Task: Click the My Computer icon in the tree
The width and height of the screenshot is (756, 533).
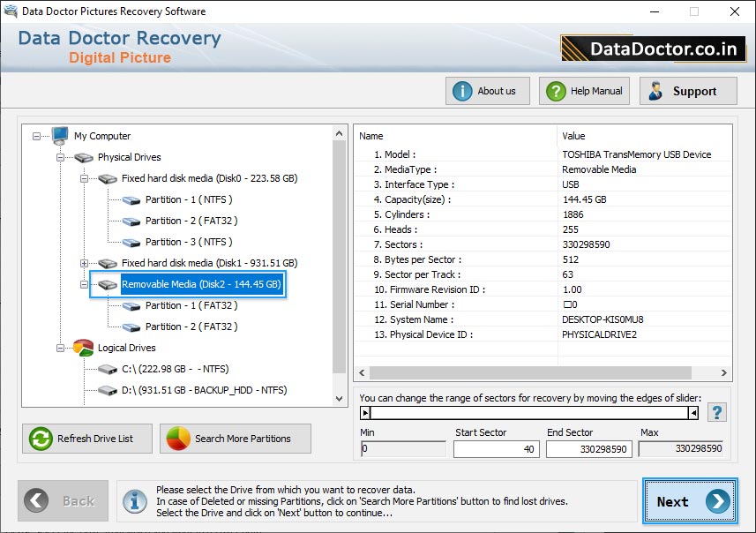Action: point(58,136)
